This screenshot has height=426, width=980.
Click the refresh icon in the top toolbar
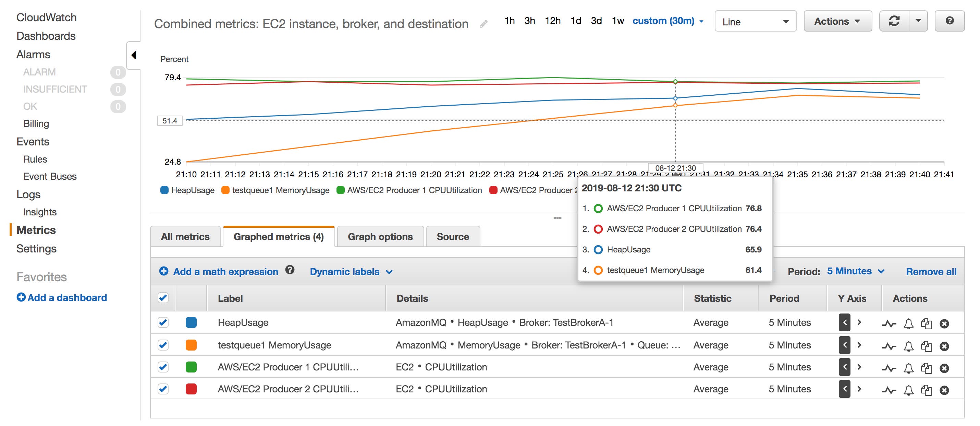point(895,21)
